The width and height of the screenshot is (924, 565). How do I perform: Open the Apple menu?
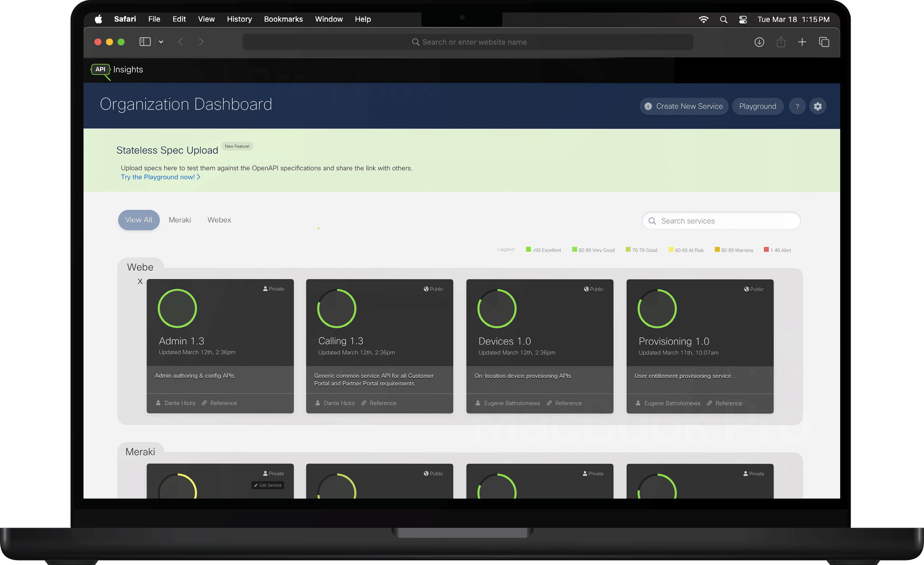click(x=99, y=19)
